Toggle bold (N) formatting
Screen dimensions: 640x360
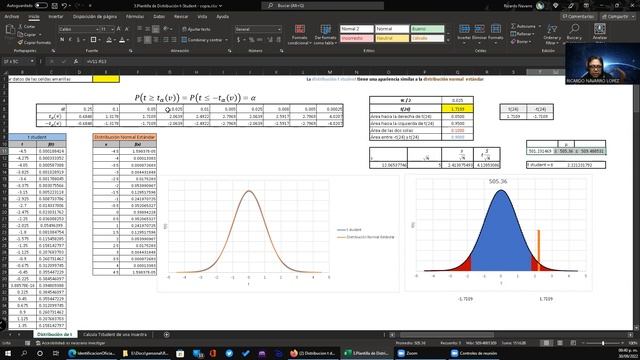point(62,40)
